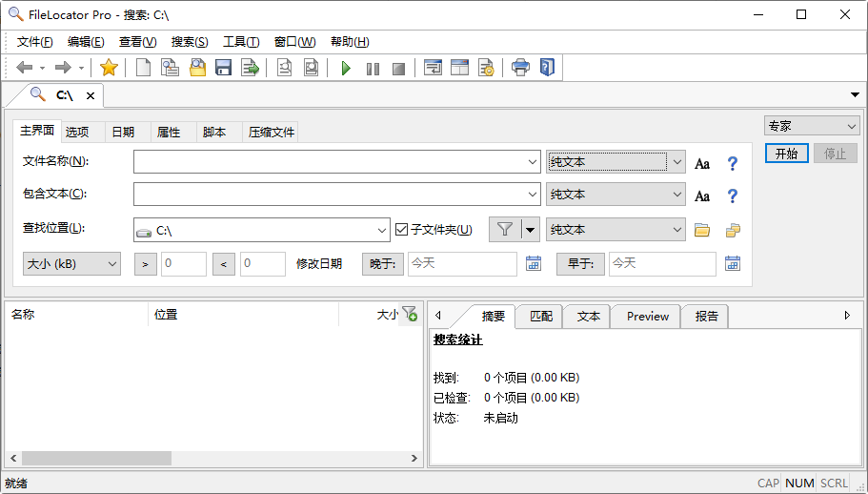
Task: Open configuration with gear-page icon
Action: coord(486,68)
